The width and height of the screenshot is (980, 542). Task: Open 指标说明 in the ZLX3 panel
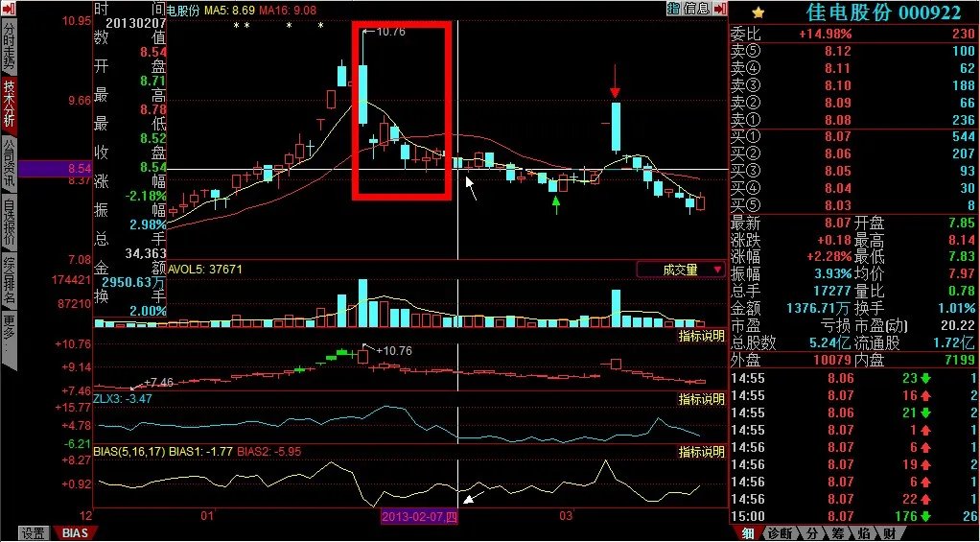pos(702,399)
